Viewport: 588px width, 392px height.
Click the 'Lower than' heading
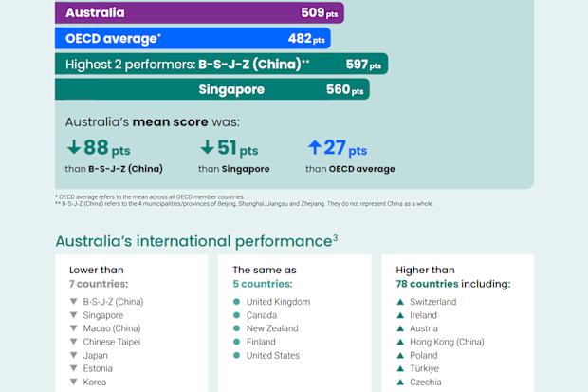click(x=97, y=270)
